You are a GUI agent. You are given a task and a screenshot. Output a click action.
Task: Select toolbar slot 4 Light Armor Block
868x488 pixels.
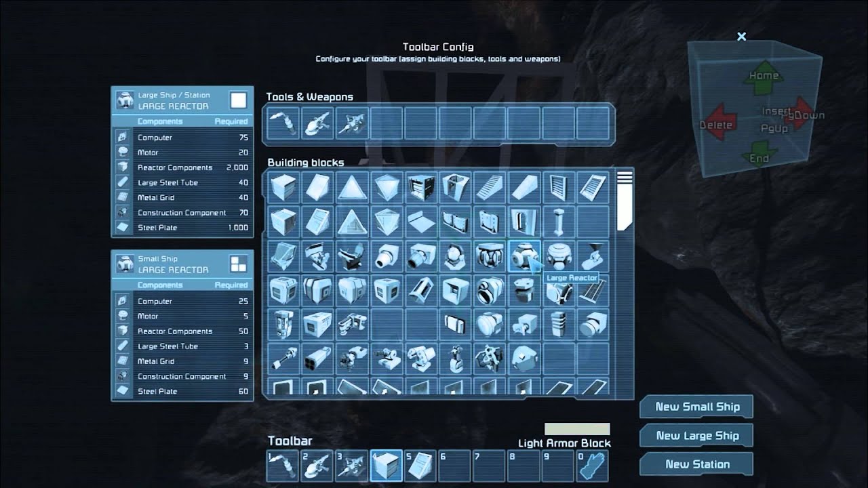pos(387,466)
